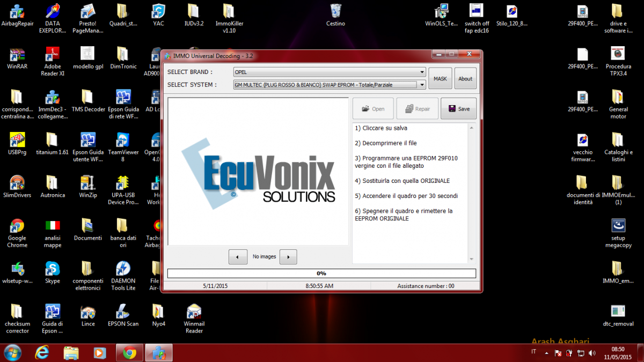644x362 pixels.
Task: Select the IUDv3.2 folder icon
Action: click(x=194, y=16)
